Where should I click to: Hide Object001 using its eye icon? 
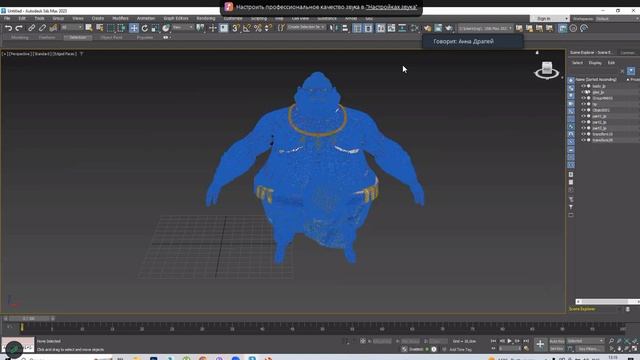pos(583,110)
